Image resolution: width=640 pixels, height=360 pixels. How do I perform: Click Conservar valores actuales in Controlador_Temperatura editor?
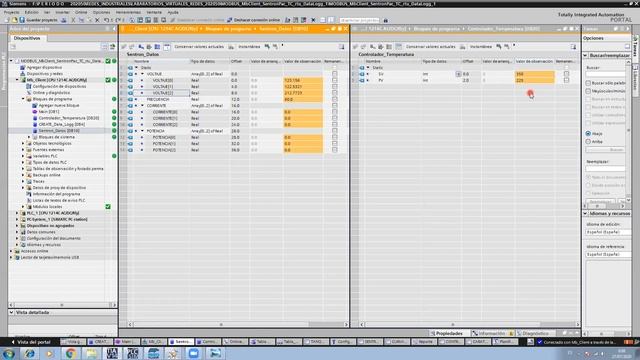tap(431, 47)
